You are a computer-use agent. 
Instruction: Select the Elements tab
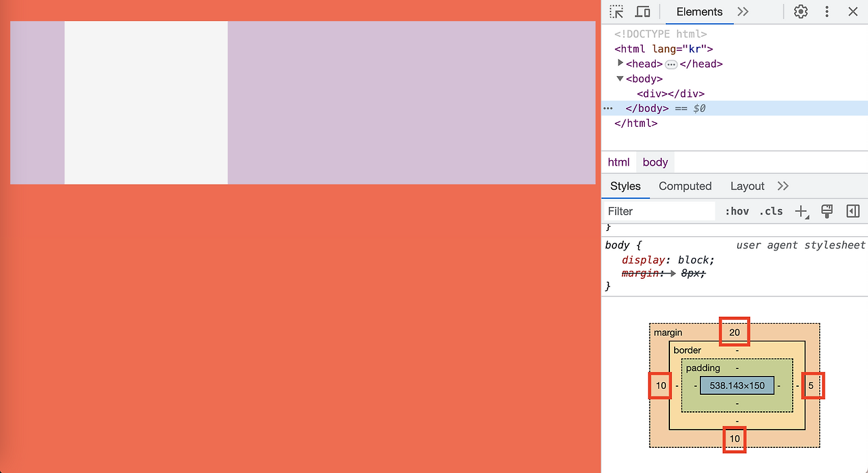[699, 12]
